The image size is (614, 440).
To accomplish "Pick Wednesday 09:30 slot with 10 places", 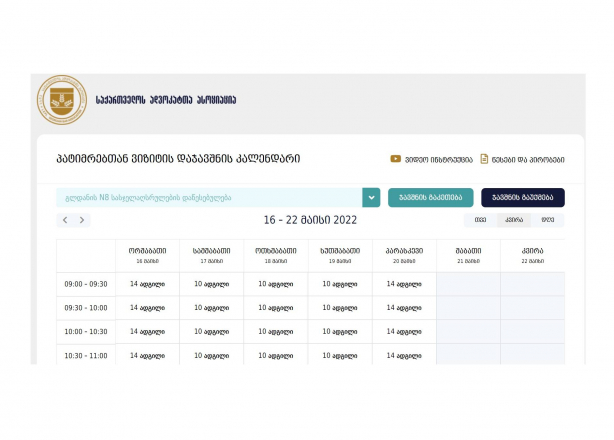I will pos(276,308).
